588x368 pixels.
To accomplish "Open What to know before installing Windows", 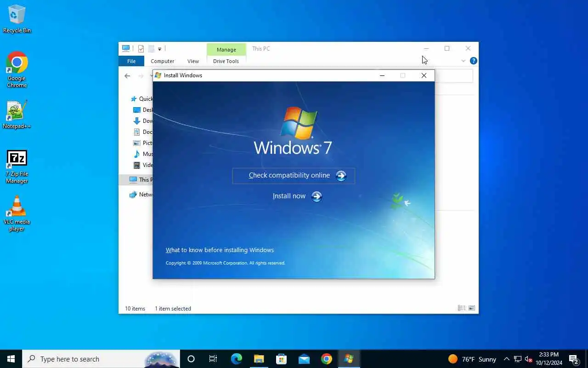I will (x=220, y=250).
